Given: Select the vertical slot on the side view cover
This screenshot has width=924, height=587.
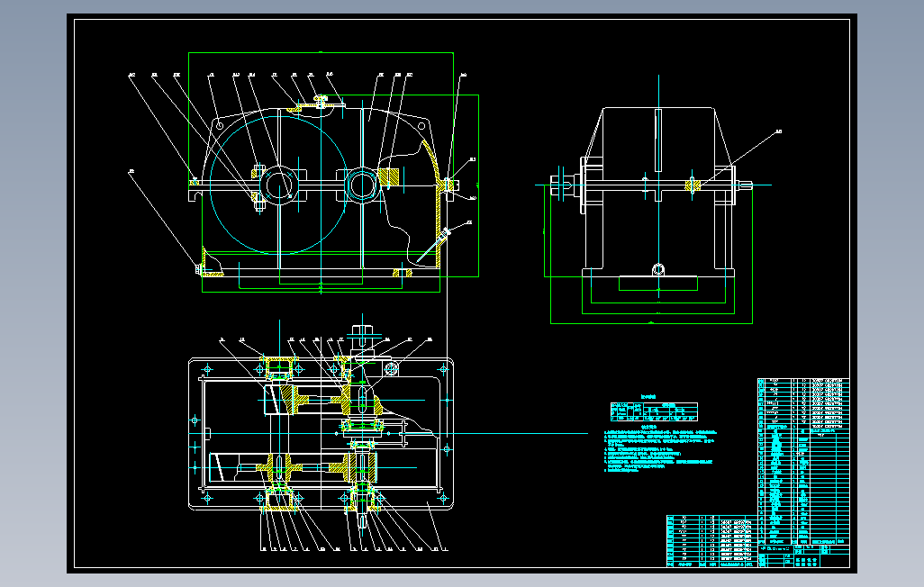Looking at the screenshot, I should [x=658, y=139].
